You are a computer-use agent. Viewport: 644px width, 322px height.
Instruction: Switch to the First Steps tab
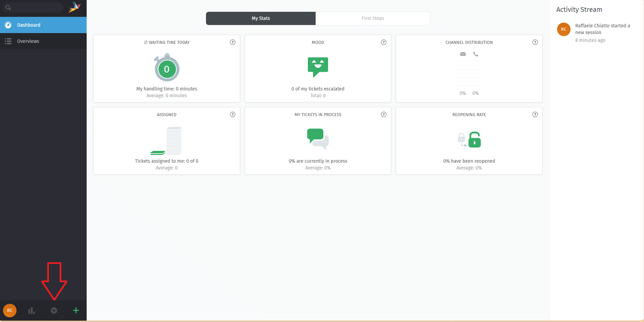pos(373,18)
